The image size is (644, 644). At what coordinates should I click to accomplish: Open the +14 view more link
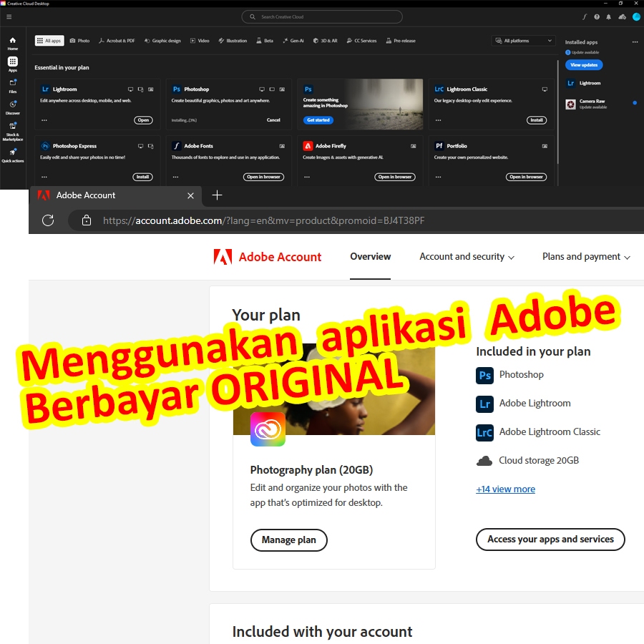506,489
